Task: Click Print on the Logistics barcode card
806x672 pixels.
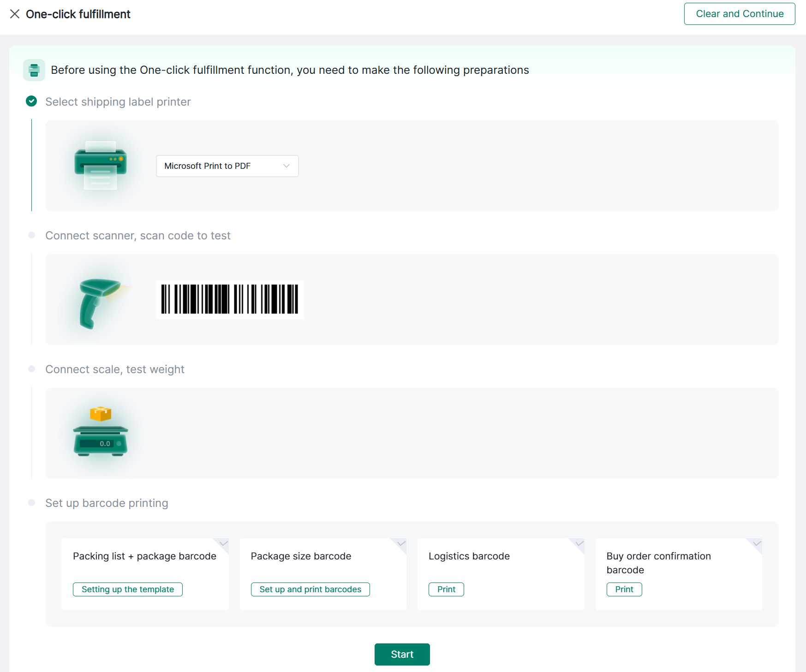Action: (x=446, y=589)
